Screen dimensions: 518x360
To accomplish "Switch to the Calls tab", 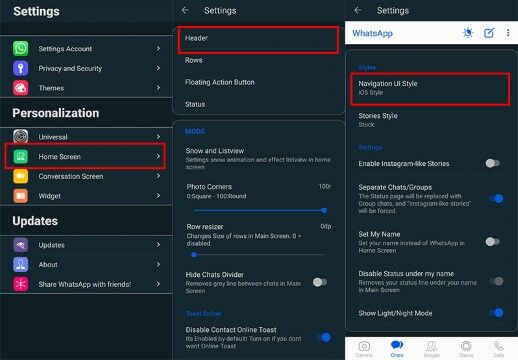I will pos(499,349).
